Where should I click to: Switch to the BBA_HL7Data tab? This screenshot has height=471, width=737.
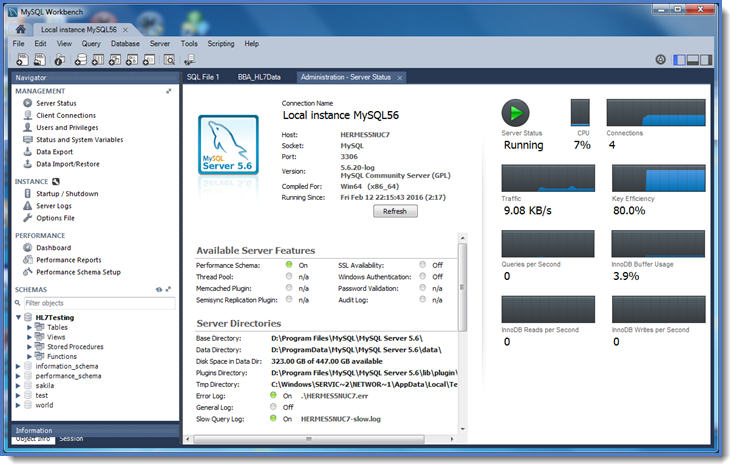[259, 77]
